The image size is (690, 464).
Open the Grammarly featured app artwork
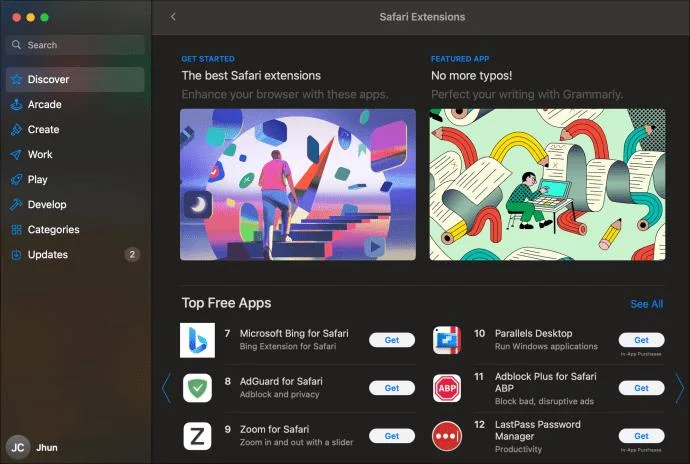point(547,184)
